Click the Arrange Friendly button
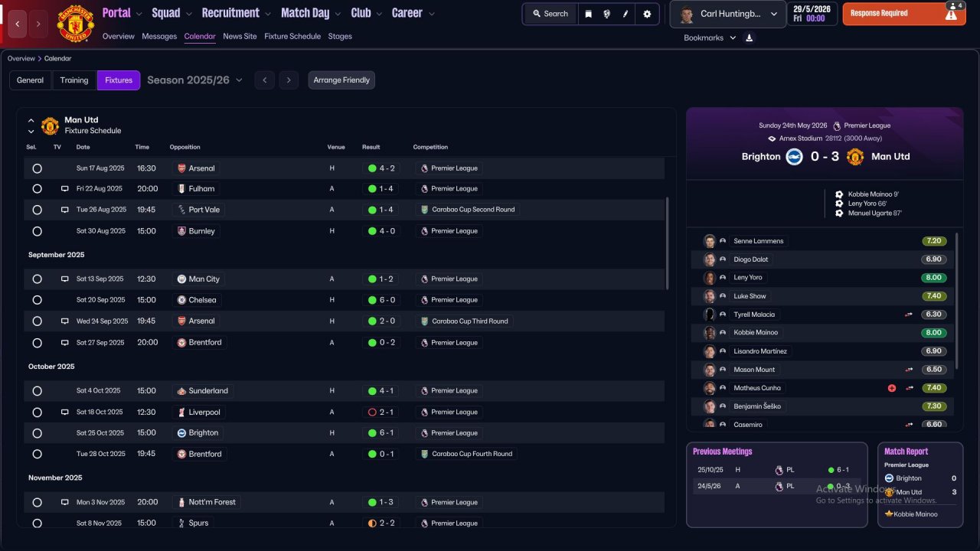The image size is (980, 551). tap(341, 80)
